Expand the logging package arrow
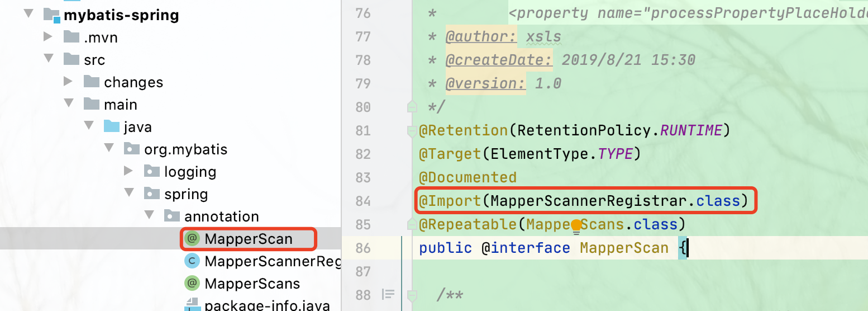 pos(129,171)
